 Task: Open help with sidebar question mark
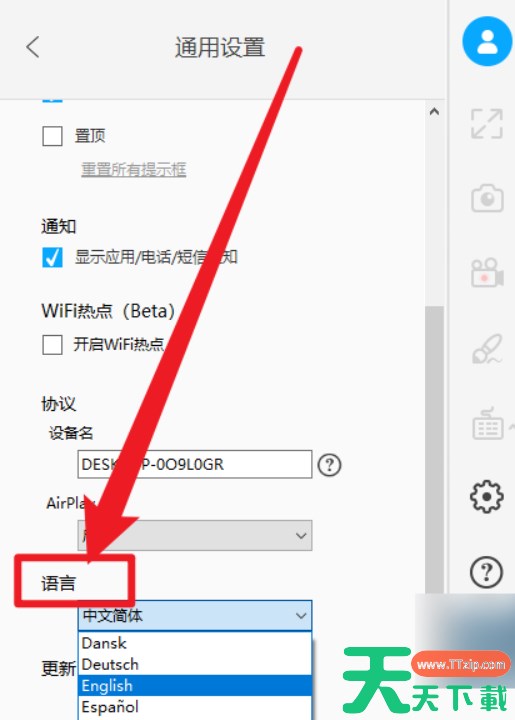[x=487, y=572]
